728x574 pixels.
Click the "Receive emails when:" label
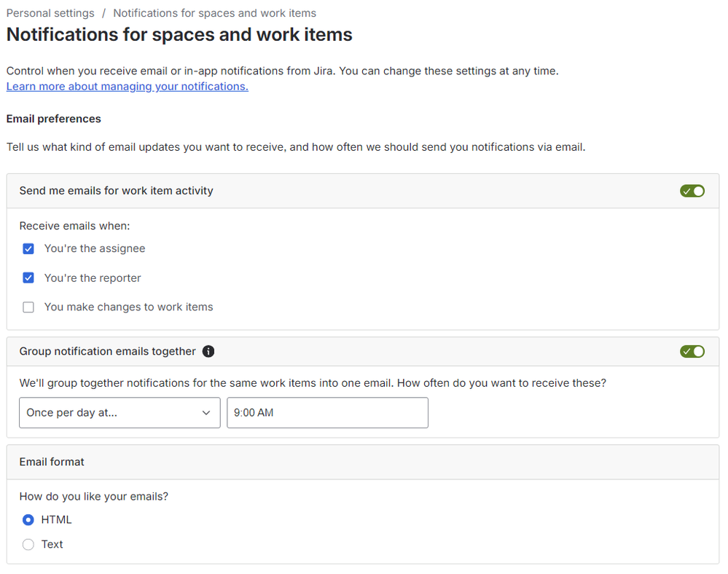74,226
